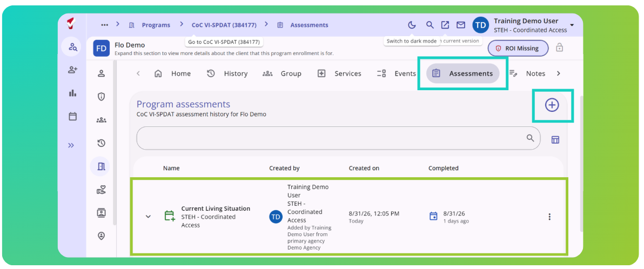Image resolution: width=644 pixels, height=269 pixels.
Task: Expand the Current Living Situation row
Action: 148,217
